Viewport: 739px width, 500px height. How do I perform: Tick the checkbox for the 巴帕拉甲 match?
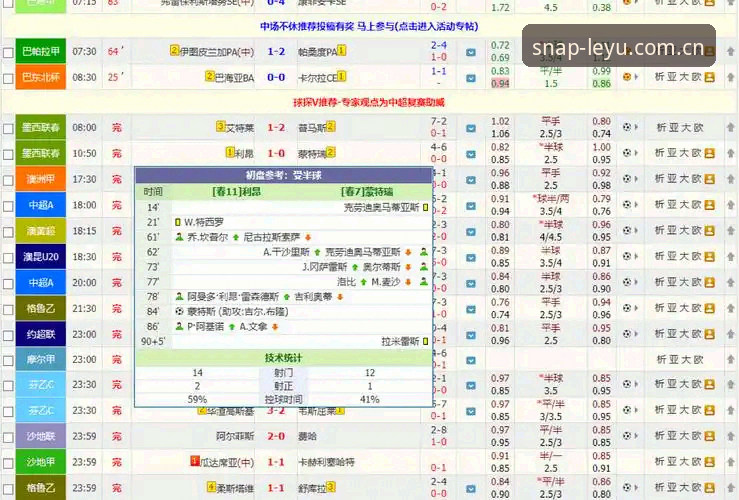click(x=8, y=52)
